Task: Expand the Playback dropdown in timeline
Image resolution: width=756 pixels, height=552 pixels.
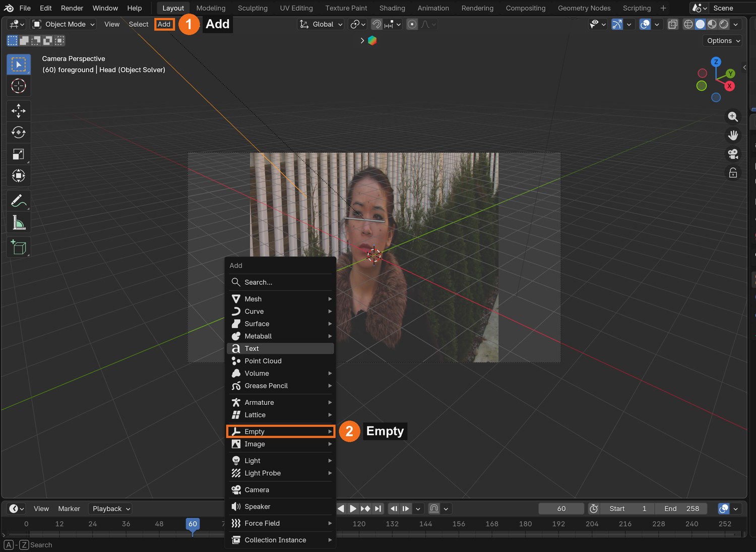Action: [x=110, y=509]
